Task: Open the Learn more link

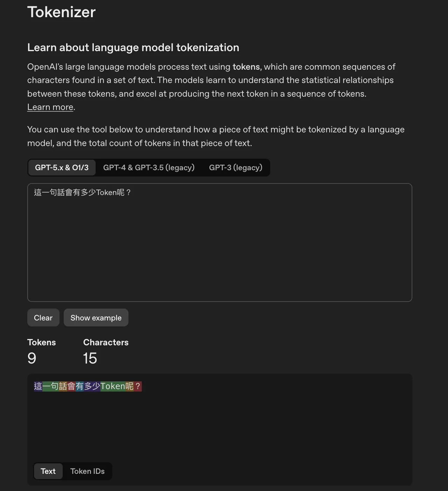Action: (50, 107)
